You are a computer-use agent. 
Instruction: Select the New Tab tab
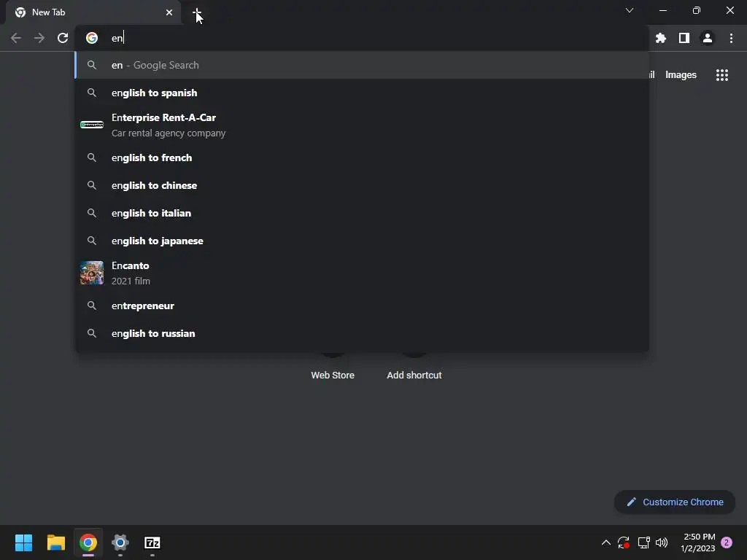point(93,12)
